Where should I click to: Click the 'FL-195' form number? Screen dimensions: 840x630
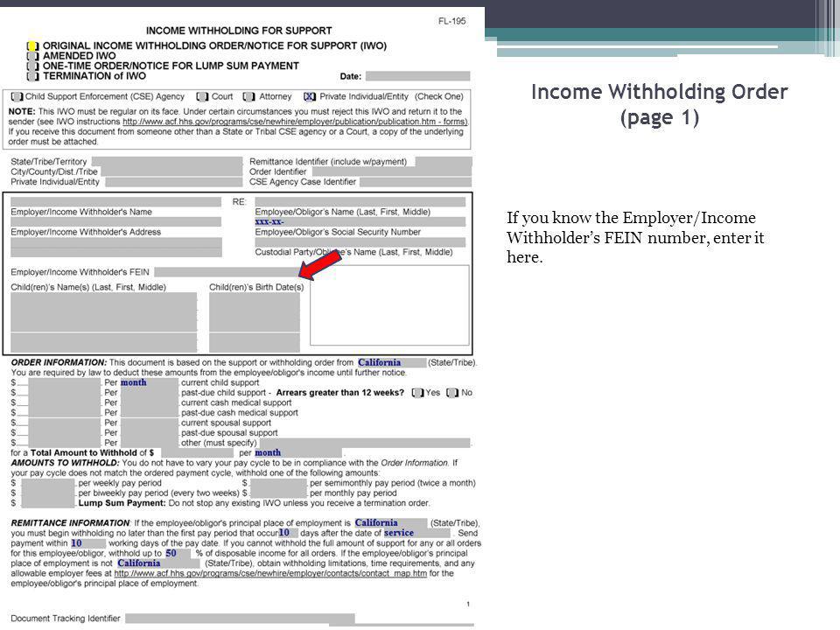[x=451, y=21]
